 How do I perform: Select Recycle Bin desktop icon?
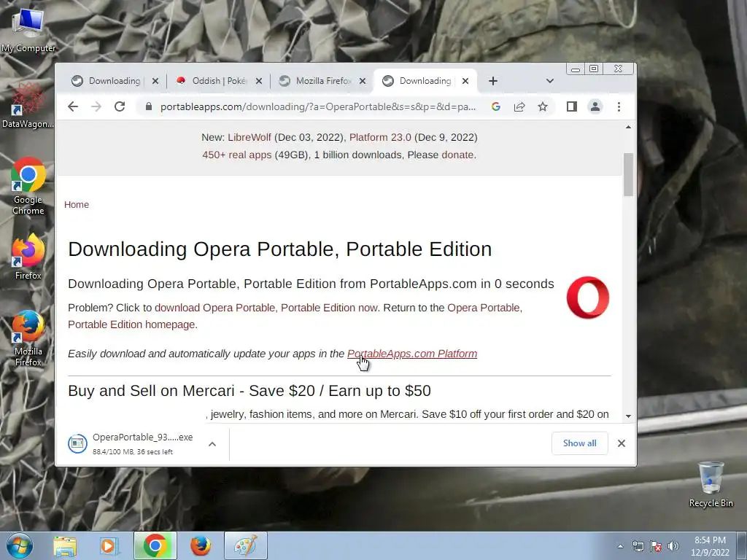point(711,484)
